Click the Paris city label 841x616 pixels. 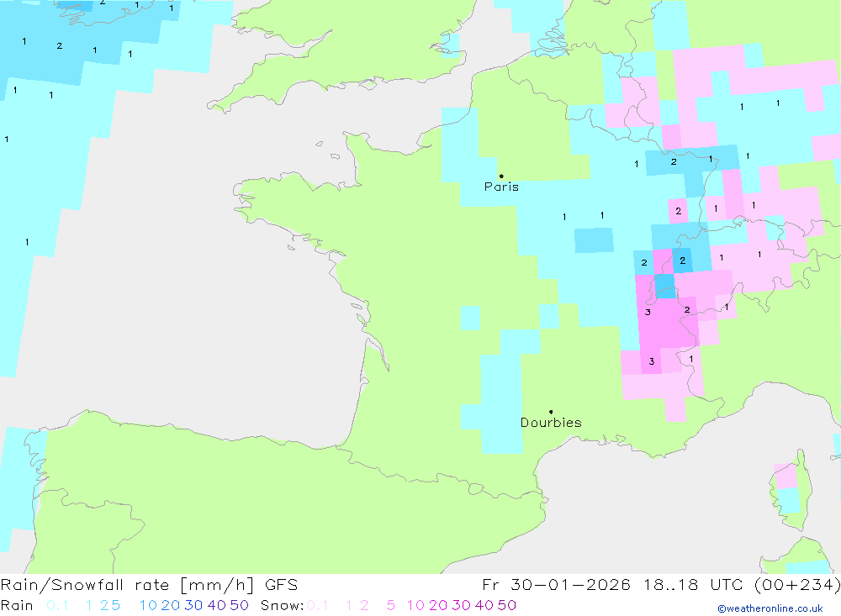pos(501,187)
